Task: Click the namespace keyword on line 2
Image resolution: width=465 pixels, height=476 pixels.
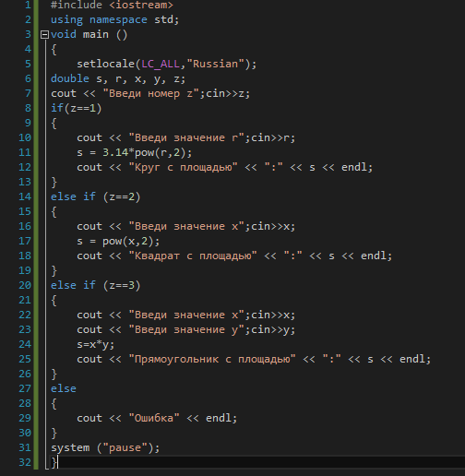Action: [118, 19]
